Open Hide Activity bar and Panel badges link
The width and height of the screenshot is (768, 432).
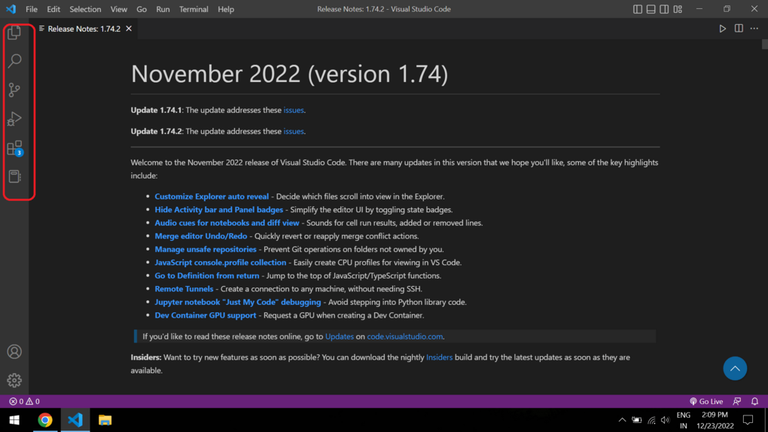coord(219,210)
